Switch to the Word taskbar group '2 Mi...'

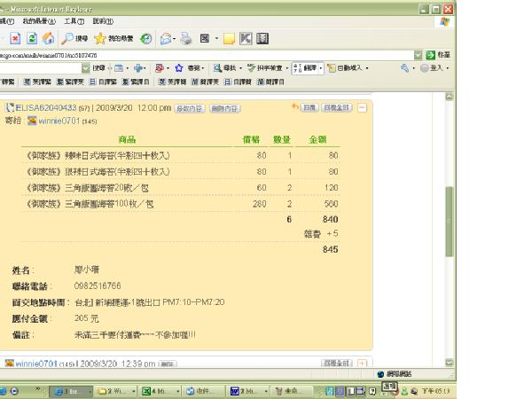(249, 391)
